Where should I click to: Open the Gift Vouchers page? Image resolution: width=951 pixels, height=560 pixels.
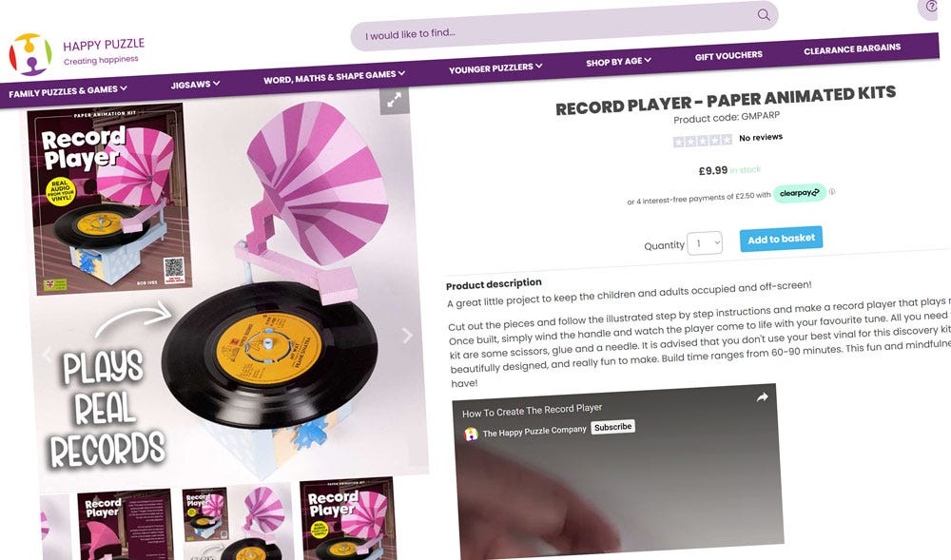pos(728,56)
